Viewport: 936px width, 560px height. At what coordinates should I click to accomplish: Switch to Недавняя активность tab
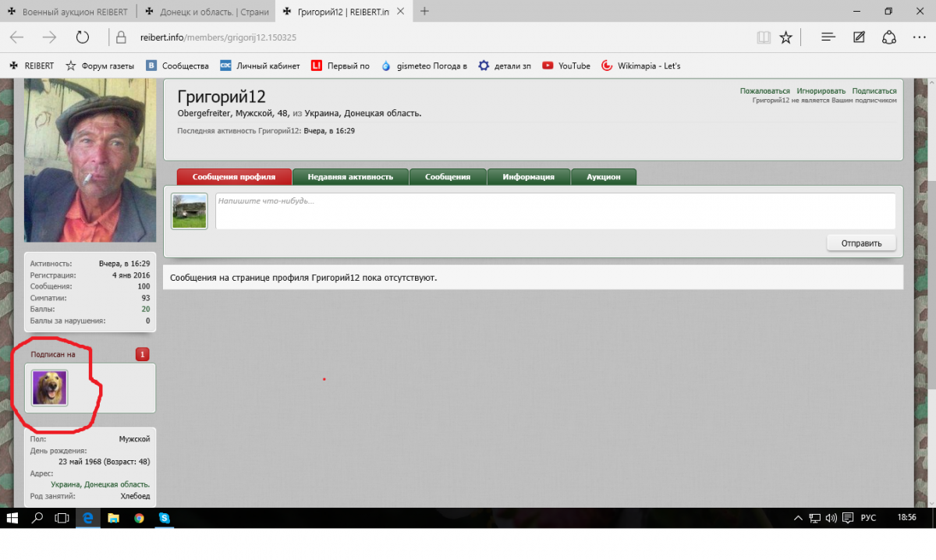pyautogui.click(x=350, y=177)
